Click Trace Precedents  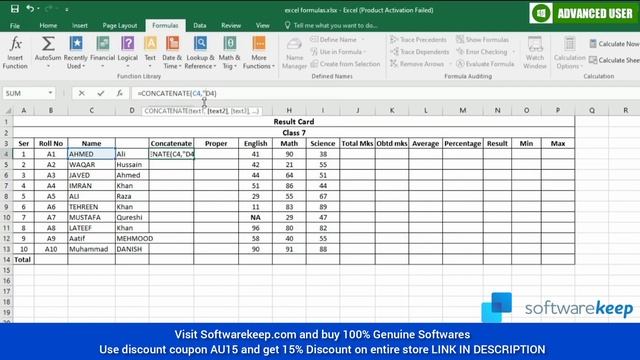(x=418, y=40)
